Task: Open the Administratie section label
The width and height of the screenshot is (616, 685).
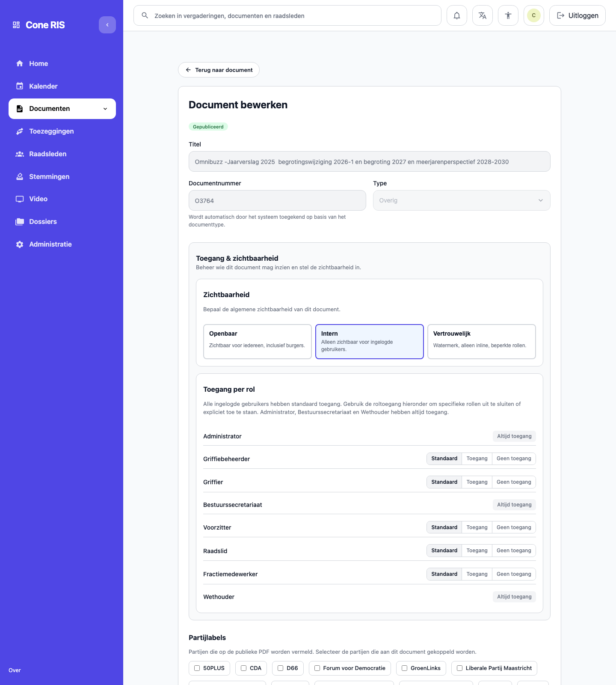Action: (x=50, y=244)
